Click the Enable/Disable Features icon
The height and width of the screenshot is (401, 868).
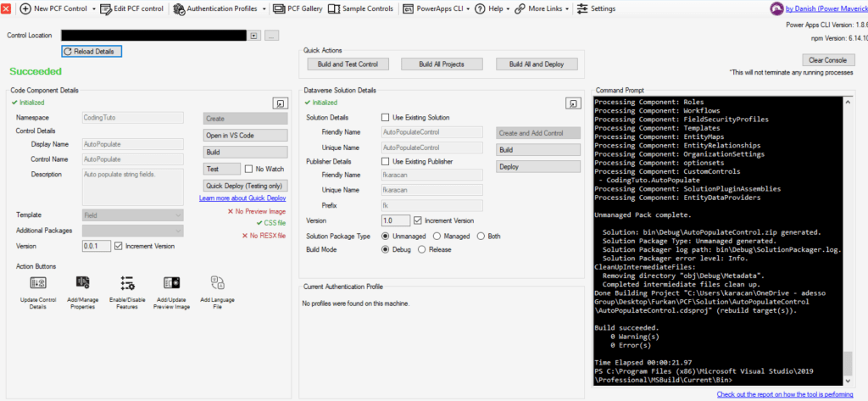coord(127,283)
